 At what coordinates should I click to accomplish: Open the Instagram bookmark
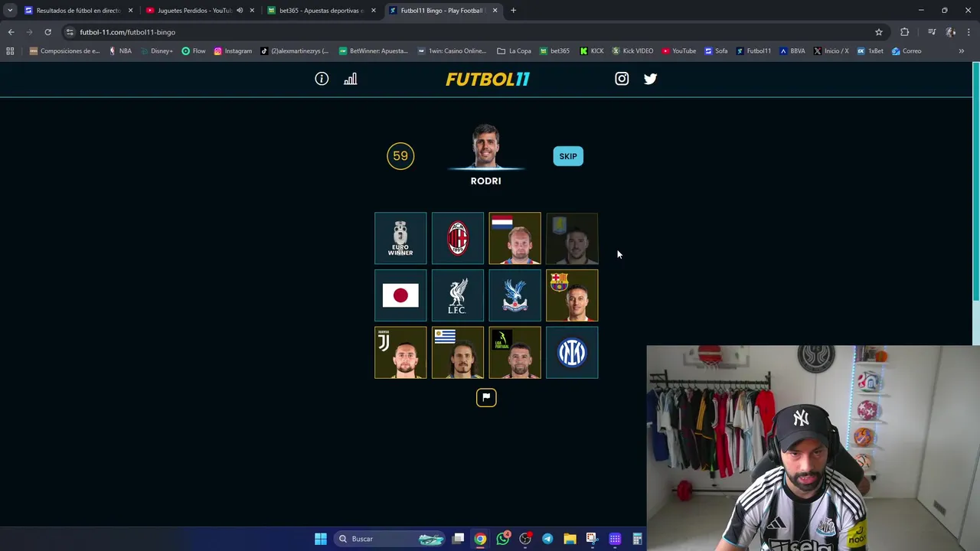(x=233, y=51)
